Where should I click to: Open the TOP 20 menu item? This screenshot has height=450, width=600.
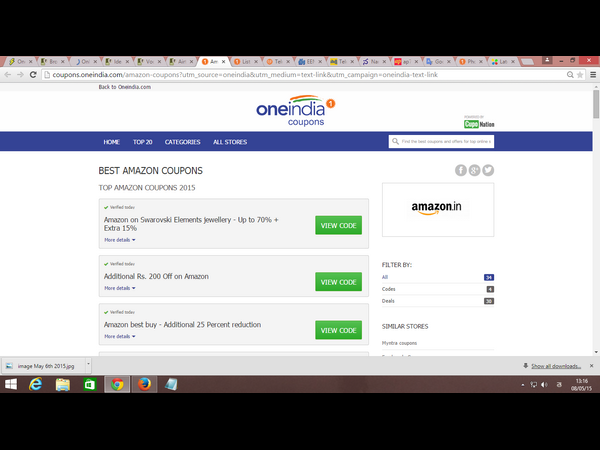143,142
